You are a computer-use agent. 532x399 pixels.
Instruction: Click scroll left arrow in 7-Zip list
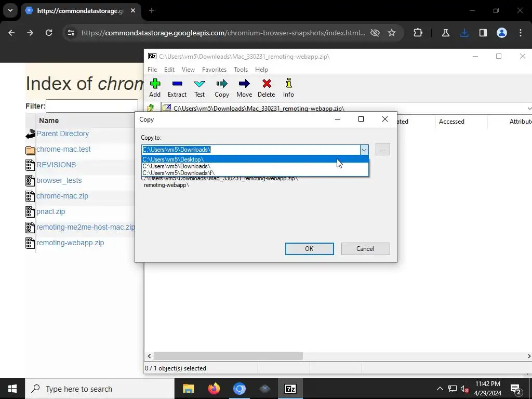(149, 356)
